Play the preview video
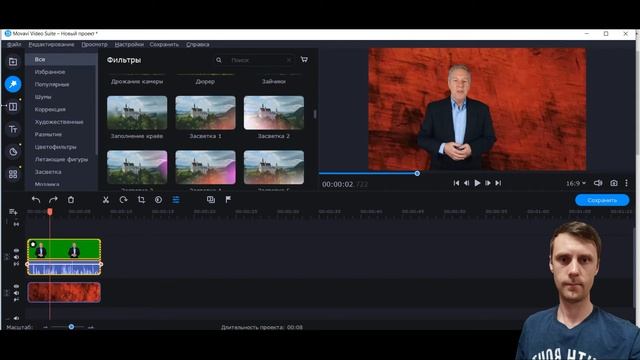 click(x=477, y=183)
